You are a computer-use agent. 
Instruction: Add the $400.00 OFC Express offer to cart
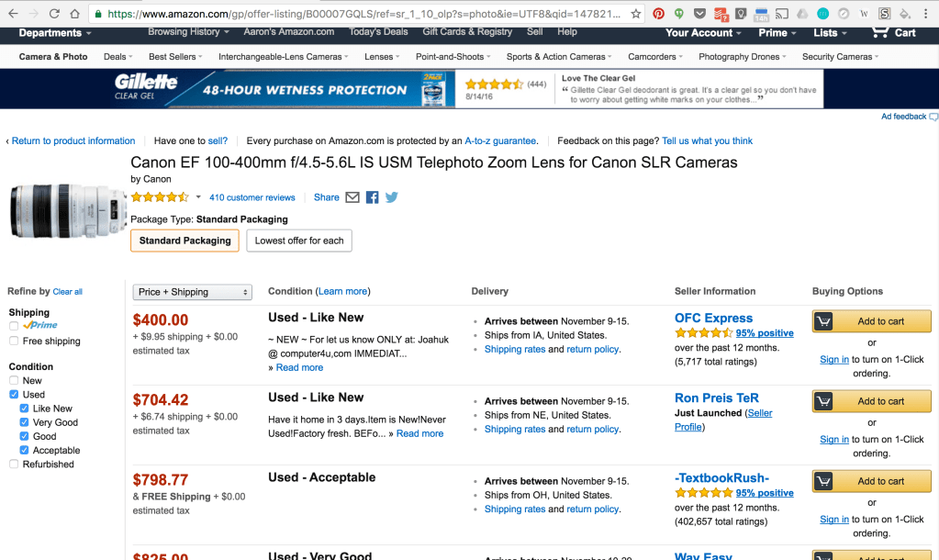[x=871, y=321]
